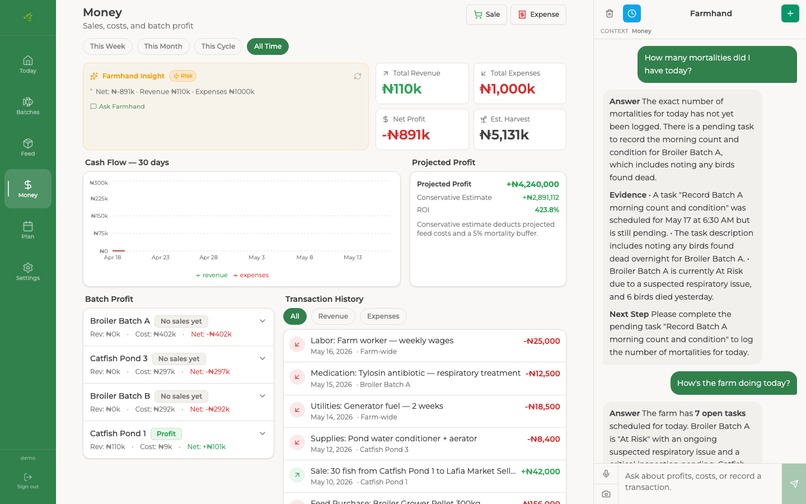Viewport: 806px width, 504px height.
Task: Filter by This Week
Action: tap(107, 46)
